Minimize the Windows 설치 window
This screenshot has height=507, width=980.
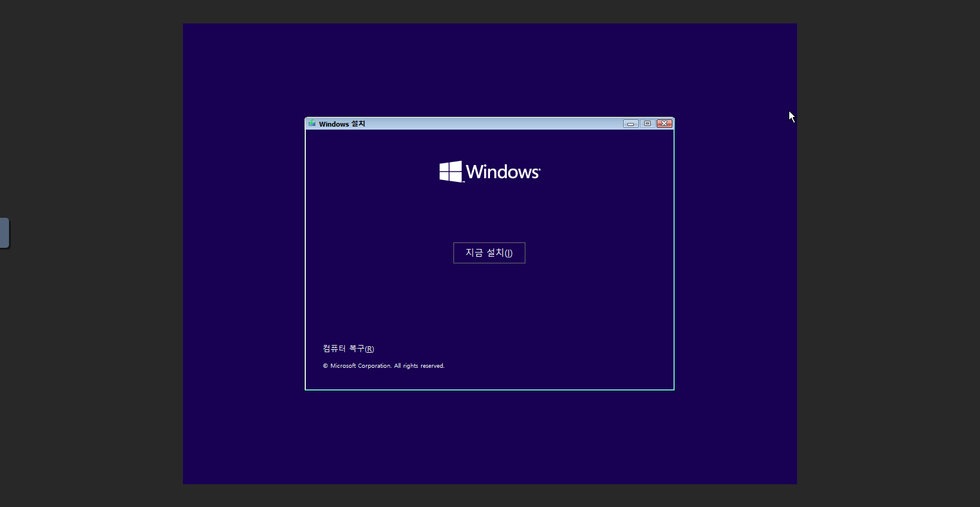click(x=630, y=124)
